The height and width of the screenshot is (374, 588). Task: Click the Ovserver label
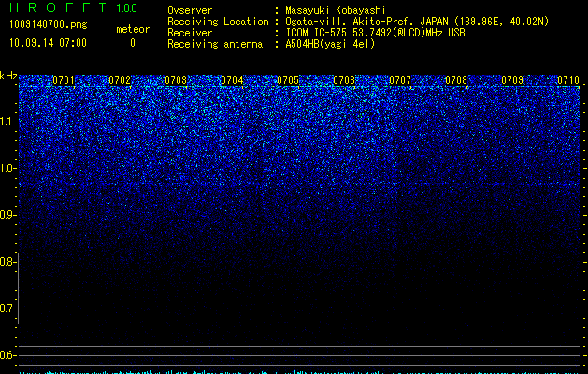point(190,10)
